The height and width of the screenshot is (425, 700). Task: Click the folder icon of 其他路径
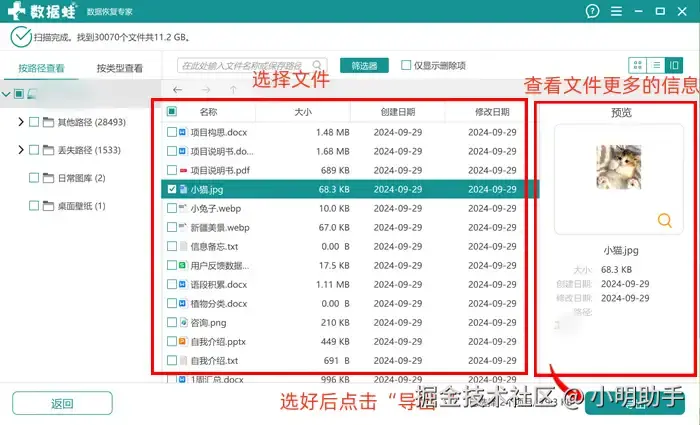[x=48, y=122]
